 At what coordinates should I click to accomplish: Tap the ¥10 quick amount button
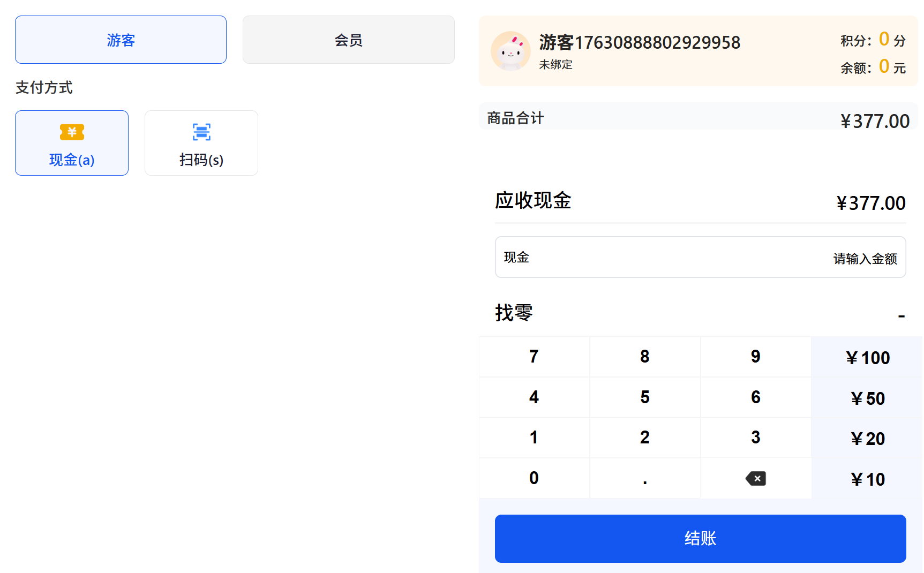[x=867, y=479]
